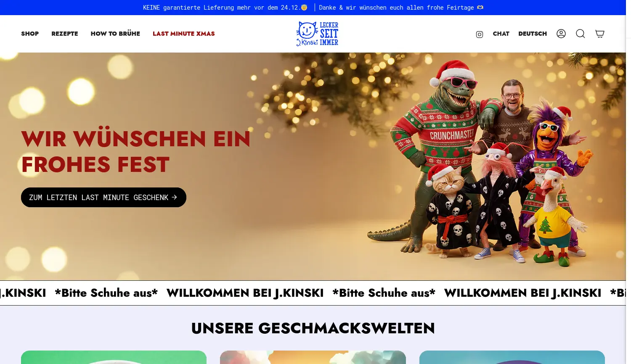Open the REZEPTE menu item
Image resolution: width=631 pixels, height=364 pixels.
pos(65,34)
